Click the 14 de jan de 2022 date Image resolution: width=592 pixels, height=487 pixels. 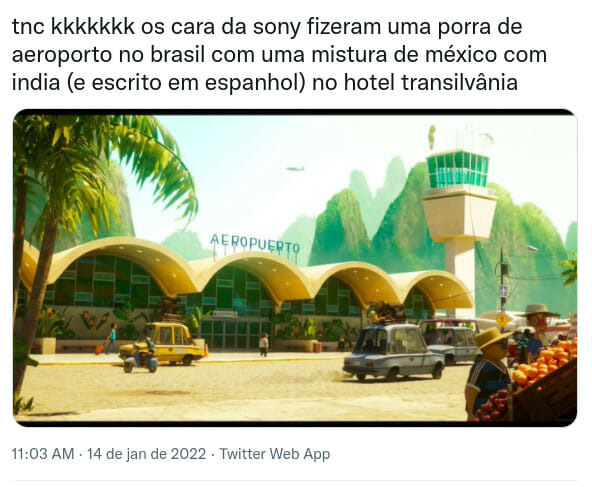(147, 454)
